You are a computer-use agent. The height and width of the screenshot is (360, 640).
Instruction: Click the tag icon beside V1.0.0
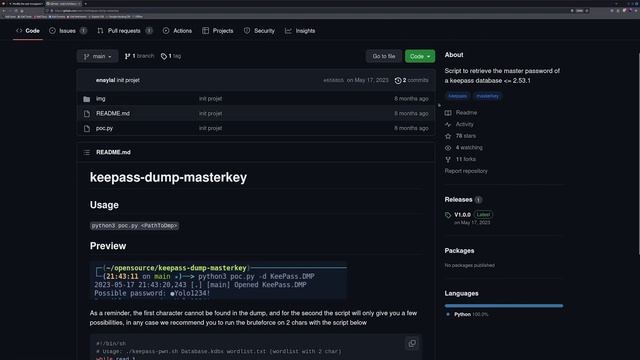(x=448, y=215)
